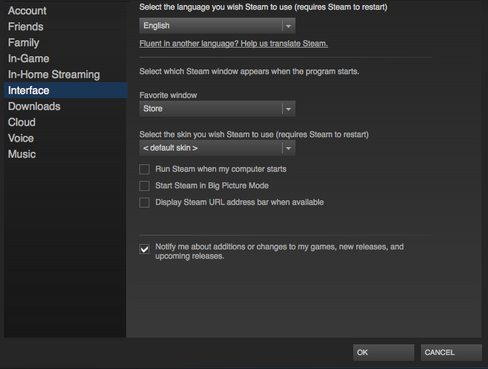
Task: Follow the Help us translate Steam link
Action: (234, 44)
